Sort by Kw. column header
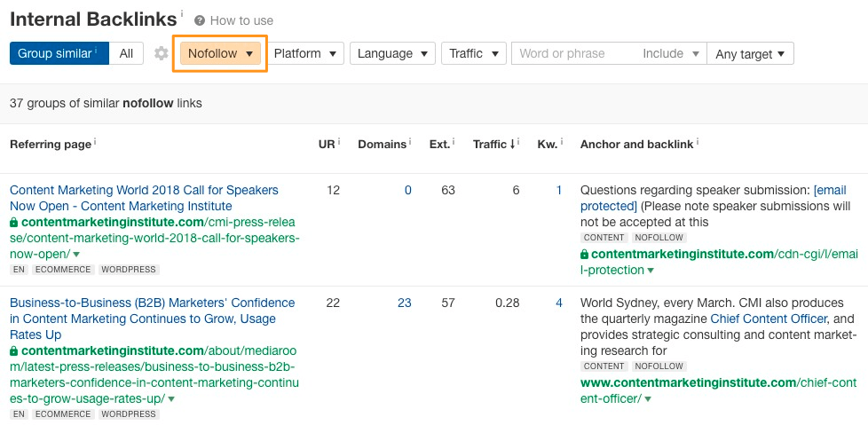868x425 pixels. pos(548,145)
